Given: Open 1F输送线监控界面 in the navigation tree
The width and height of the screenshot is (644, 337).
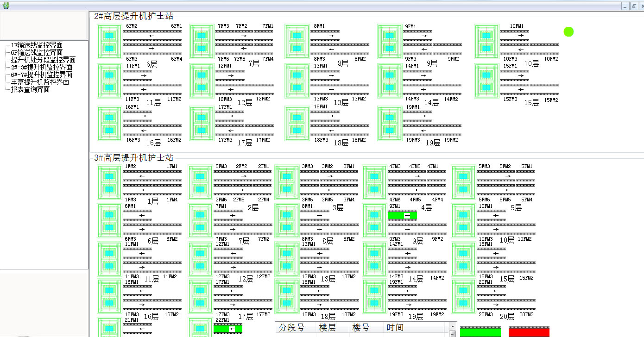Looking at the screenshot, I should click(x=37, y=45).
